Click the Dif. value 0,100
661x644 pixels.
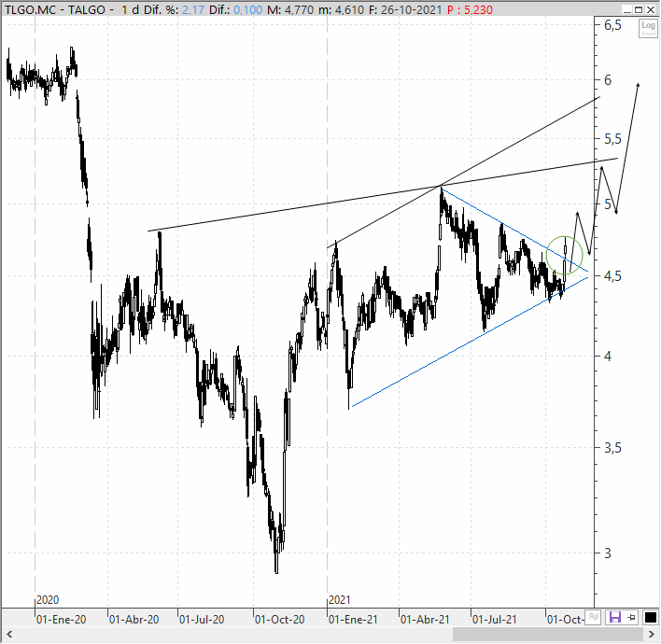[248, 9]
